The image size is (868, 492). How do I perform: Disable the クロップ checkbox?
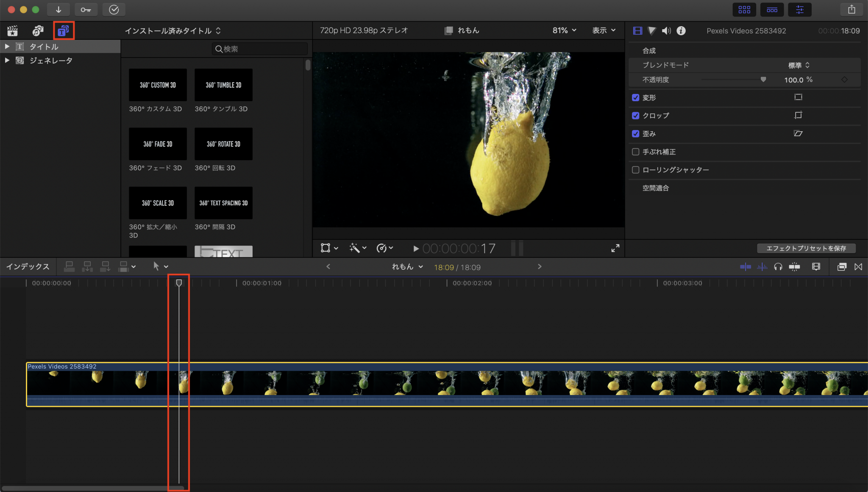(636, 115)
